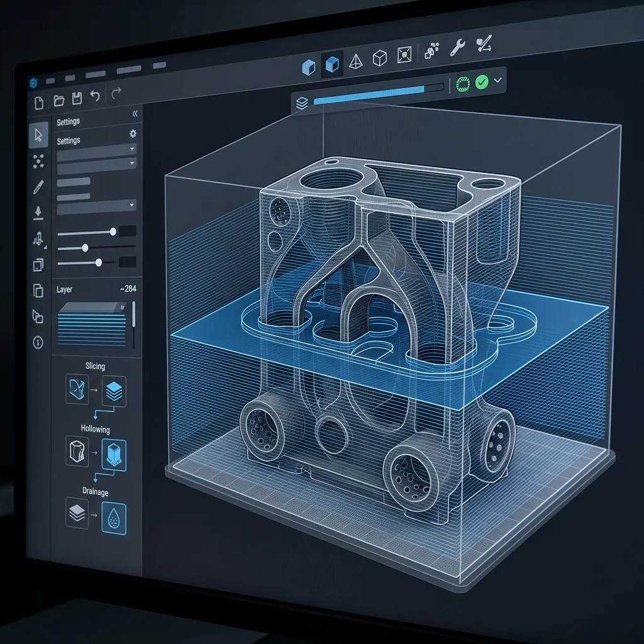Click the duplicate objects sidebar icon
The height and width of the screenshot is (644, 644).
coord(38,265)
